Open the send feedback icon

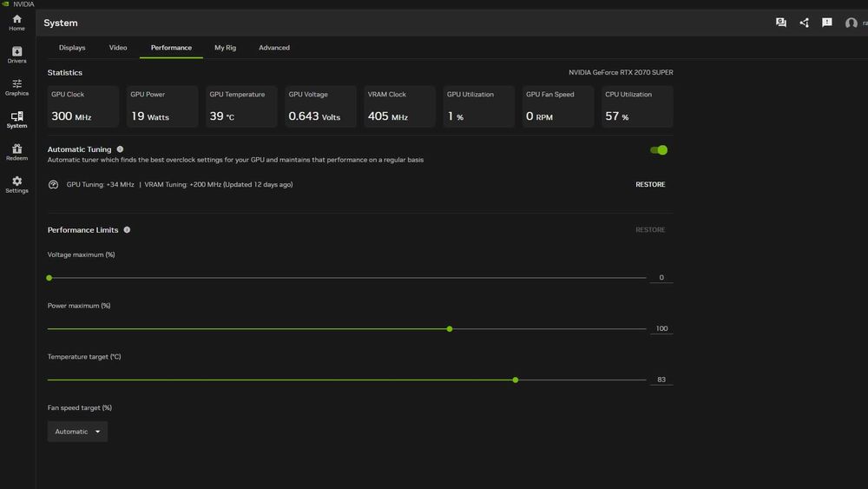click(826, 23)
